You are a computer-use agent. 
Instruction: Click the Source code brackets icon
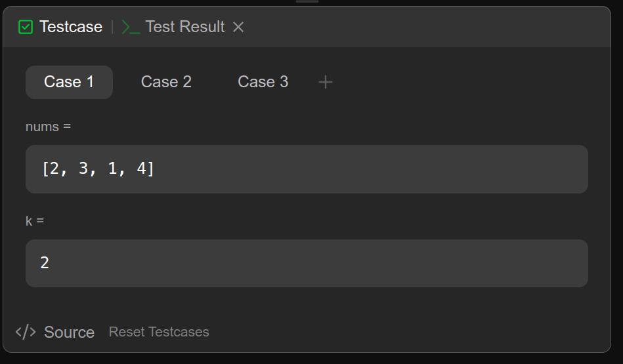tap(26, 332)
